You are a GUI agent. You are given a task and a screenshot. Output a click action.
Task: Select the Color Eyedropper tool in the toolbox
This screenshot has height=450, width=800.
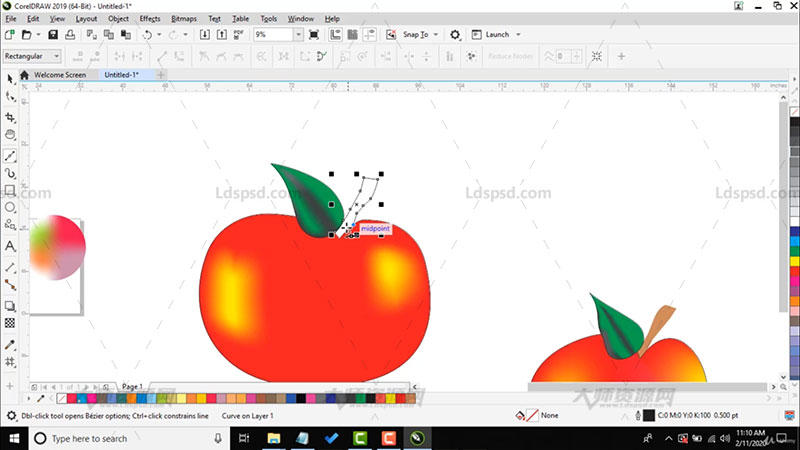10,345
